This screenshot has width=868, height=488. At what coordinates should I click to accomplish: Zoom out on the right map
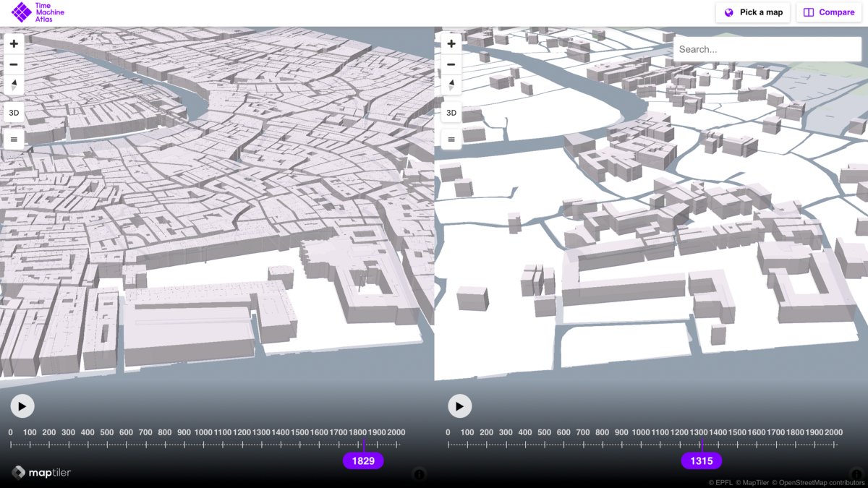(x=451, y=64)
